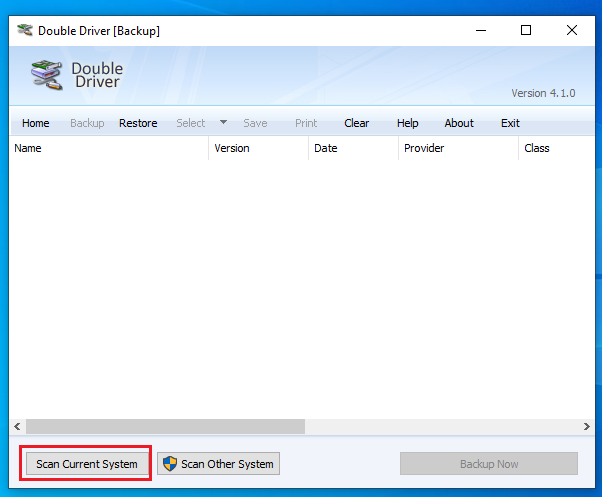Open the About dialog
Screen dimensions: 602x497
click(x=459, y=123)
